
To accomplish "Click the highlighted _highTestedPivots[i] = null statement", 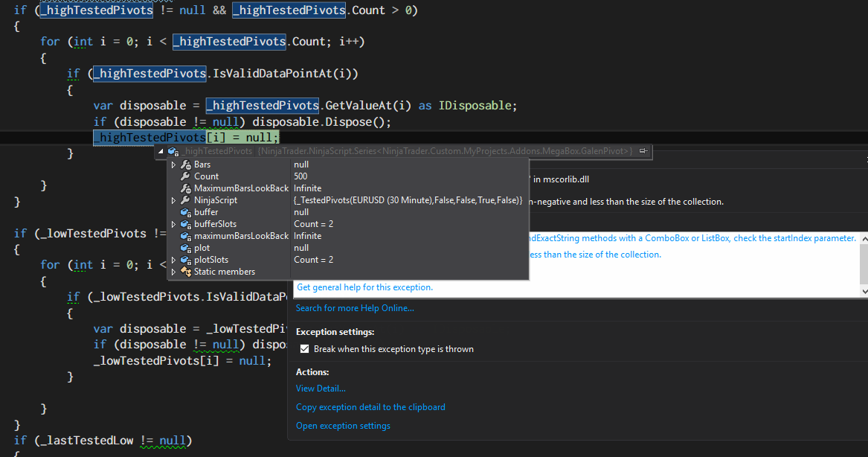I will click(187, 138).
